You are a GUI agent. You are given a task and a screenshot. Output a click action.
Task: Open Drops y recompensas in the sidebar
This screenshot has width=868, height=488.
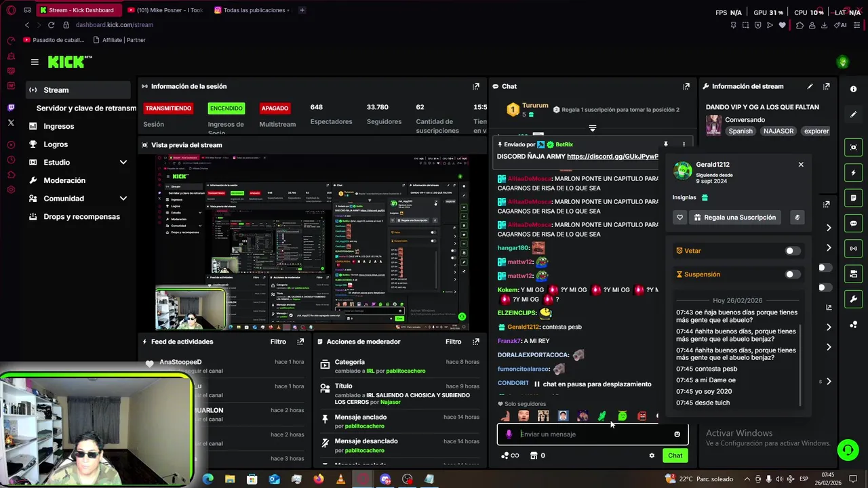point(79,217)
